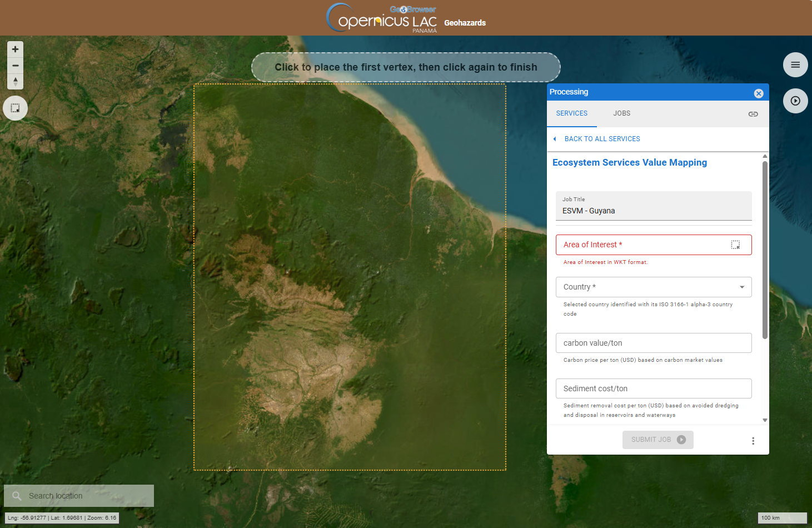Click the carbon value/ton field
The height and width of the screenshot is (528, 812).
pyautogui.click(x=654, y=343)
